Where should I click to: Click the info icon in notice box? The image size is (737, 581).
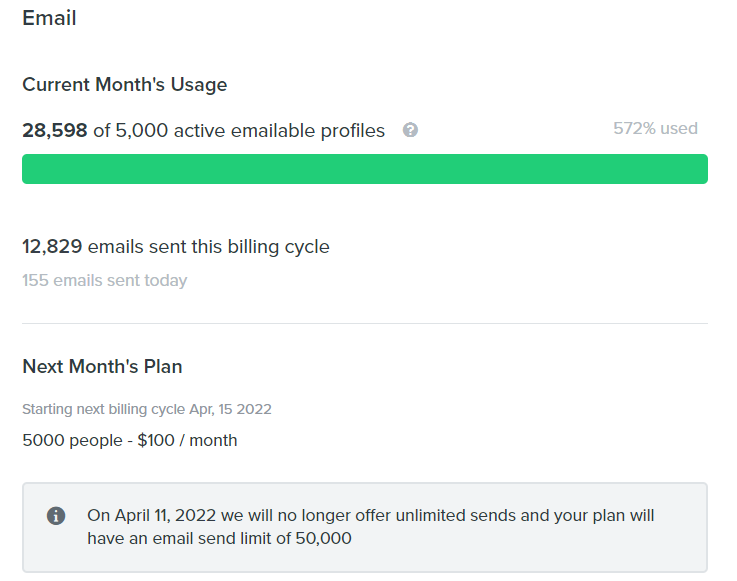[56, 516]
